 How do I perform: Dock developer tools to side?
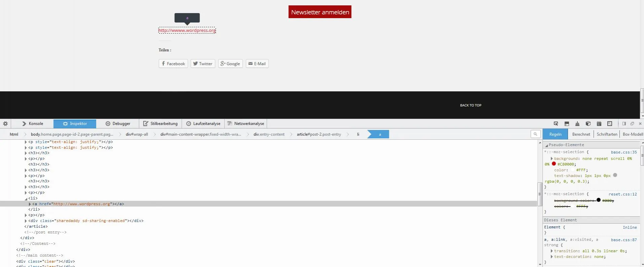click(x=624, y=124)
